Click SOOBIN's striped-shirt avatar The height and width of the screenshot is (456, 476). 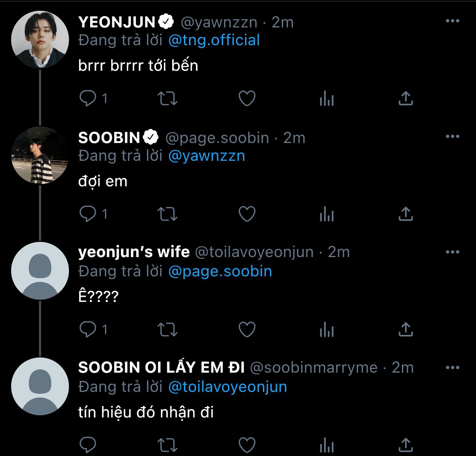point(40,155)
